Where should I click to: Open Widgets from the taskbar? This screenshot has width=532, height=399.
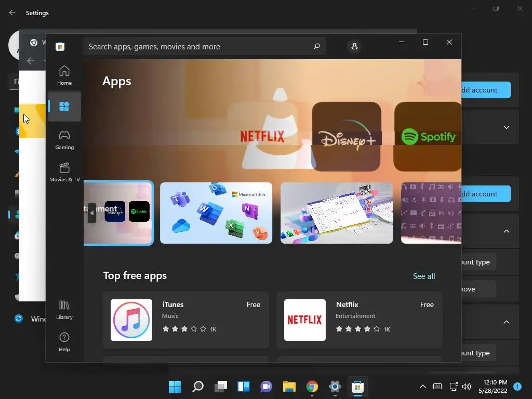(244, 387)
